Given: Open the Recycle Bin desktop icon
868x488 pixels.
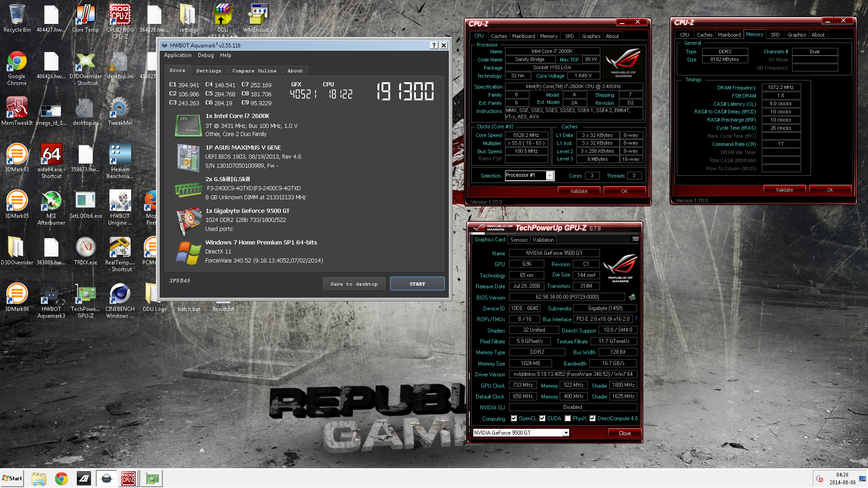Looking at the screenshot, I should pyautogui.click(x=17, y=19).
